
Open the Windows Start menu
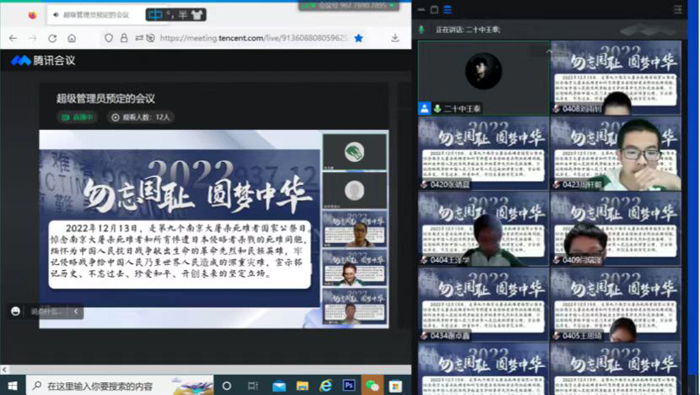tap(12, 386)
